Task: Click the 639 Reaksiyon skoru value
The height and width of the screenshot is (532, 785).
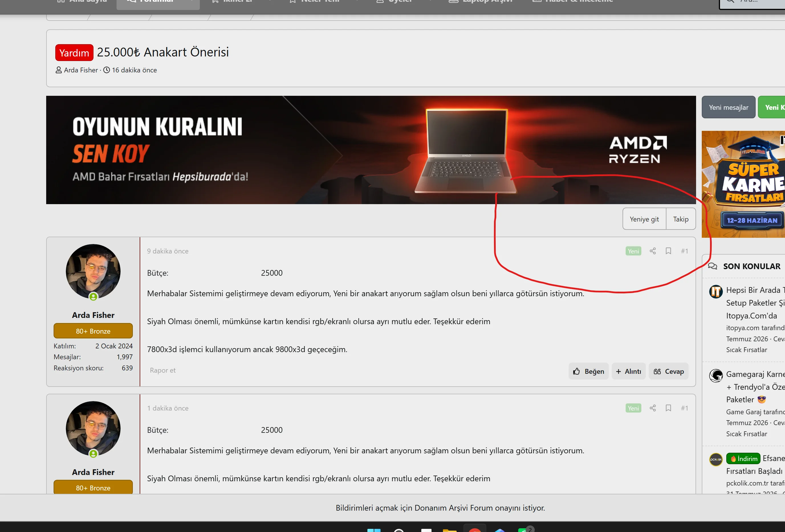Action: (x=127, y=368)
